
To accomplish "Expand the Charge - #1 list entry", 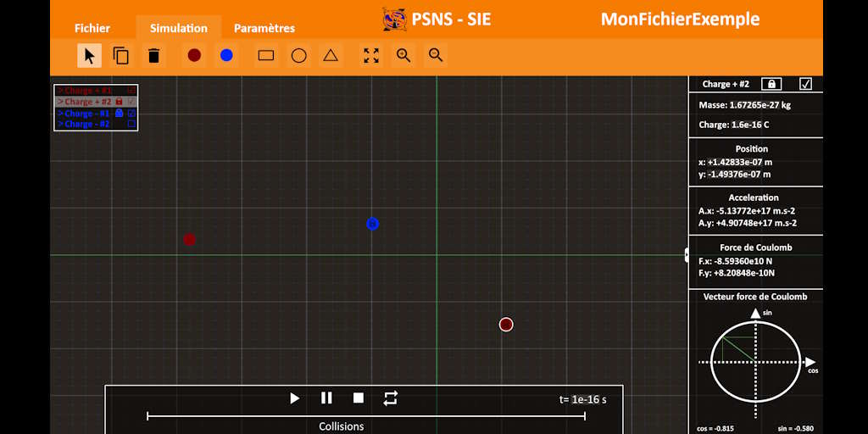I will click(60, 113).
